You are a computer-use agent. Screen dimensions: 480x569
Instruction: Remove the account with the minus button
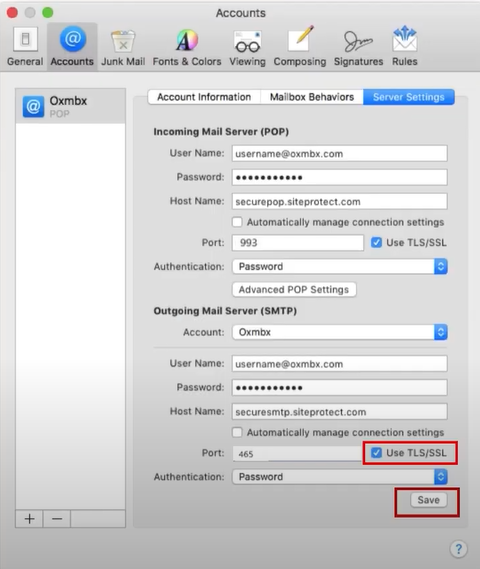(57, 519)
